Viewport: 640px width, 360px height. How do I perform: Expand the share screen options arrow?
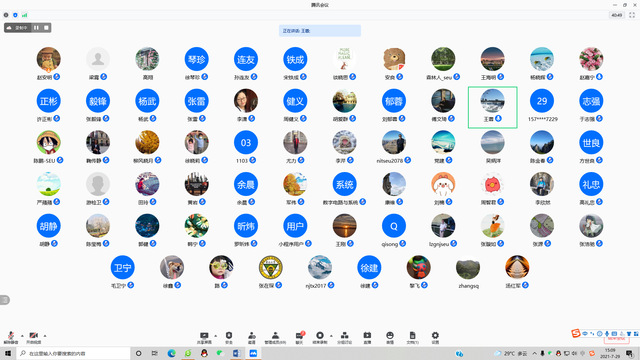tap(216, 336)
